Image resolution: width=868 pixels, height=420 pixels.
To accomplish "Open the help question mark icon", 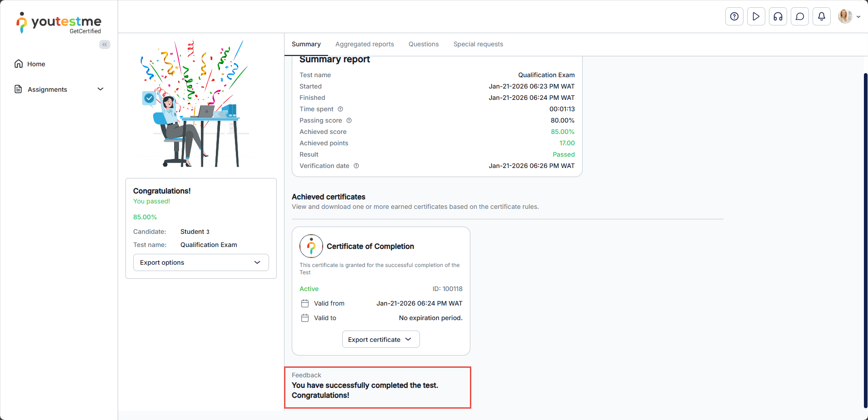I will [x=734, y=17].
